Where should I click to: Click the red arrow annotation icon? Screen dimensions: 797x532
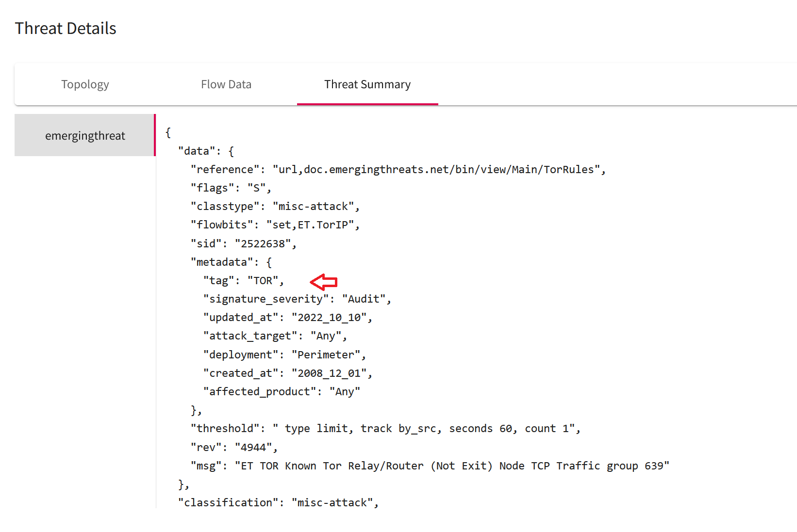point(324,281)
